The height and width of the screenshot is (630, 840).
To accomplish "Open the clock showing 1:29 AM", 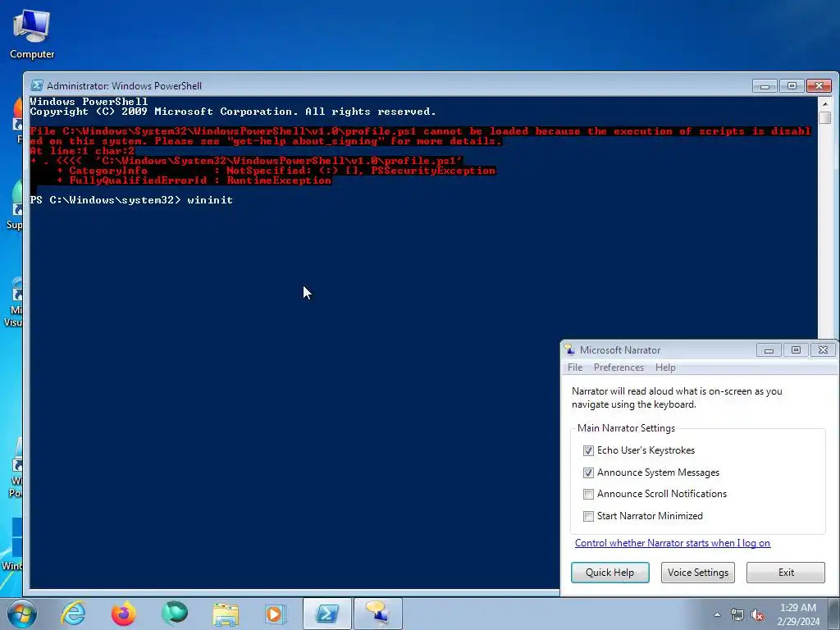I will click(797, 614).
